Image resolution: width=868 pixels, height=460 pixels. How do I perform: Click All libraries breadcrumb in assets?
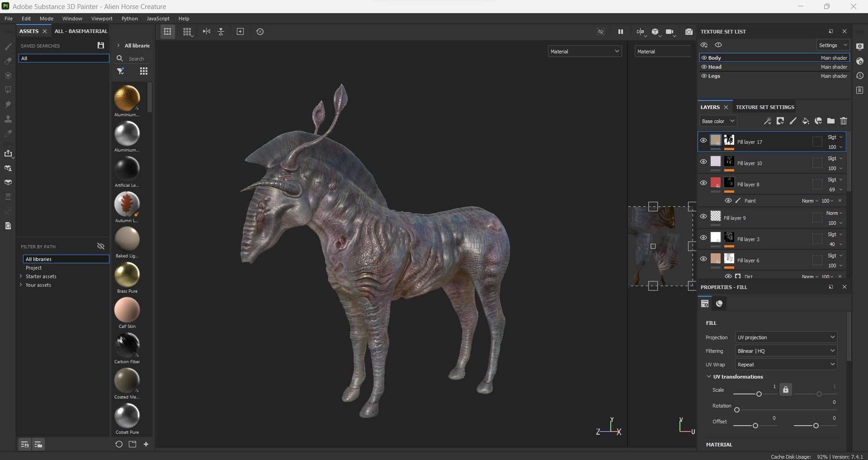[x=137, y=46]
